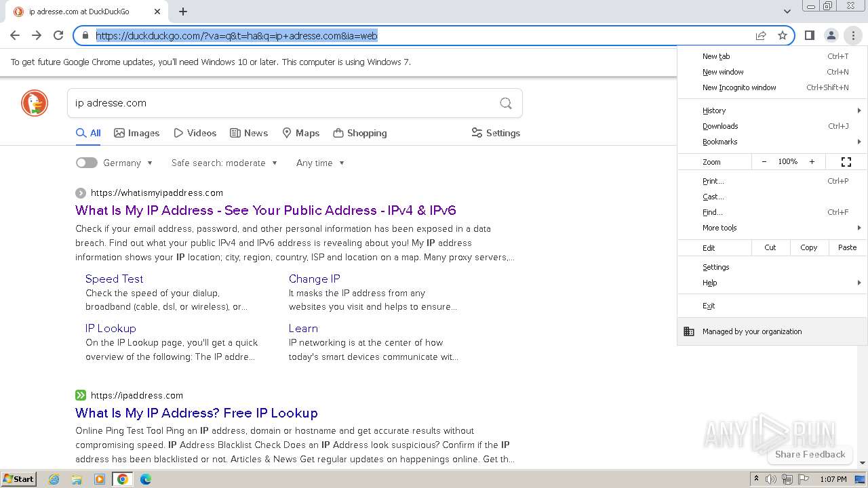Open the Chrome profile avatar icon

831,35
